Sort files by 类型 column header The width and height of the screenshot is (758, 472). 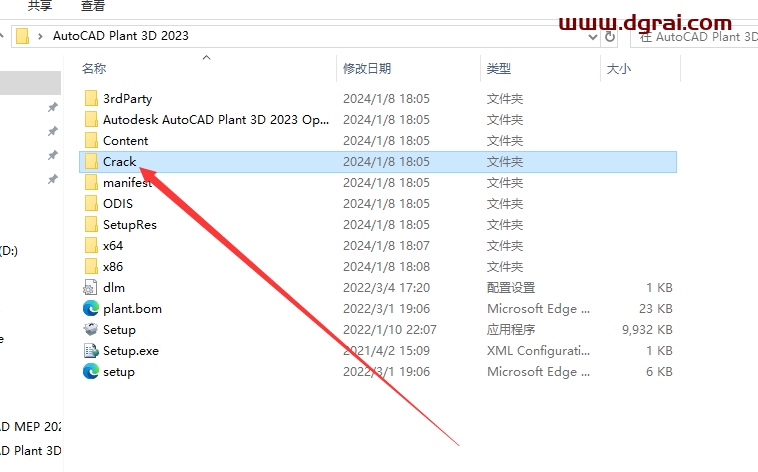[498, 69]
